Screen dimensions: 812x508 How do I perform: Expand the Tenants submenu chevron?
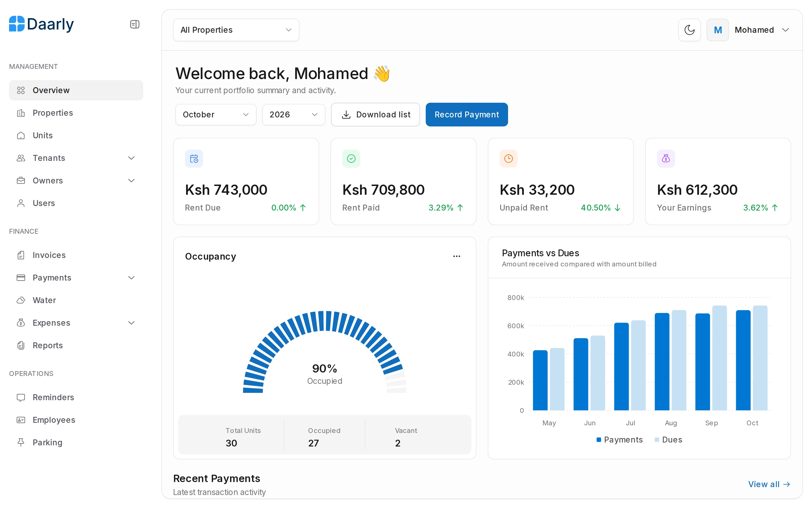point(131,158)
